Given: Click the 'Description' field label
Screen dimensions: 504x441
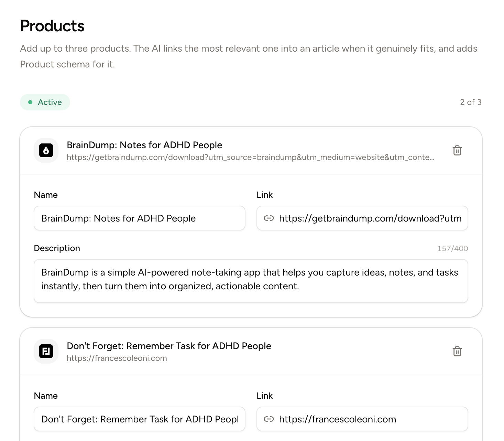Looking at the screenshot, I should pos(57,248).
